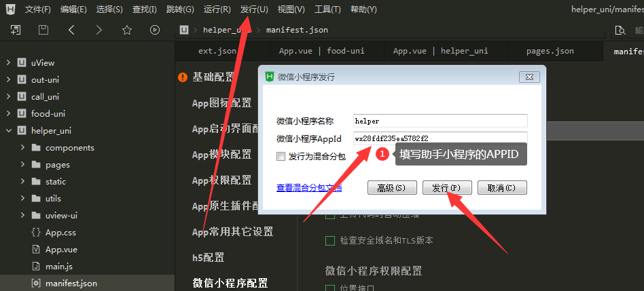Screen dimensions: 644x291
Task: Open the 工具(T) menu
Action: tap(327, 9)
